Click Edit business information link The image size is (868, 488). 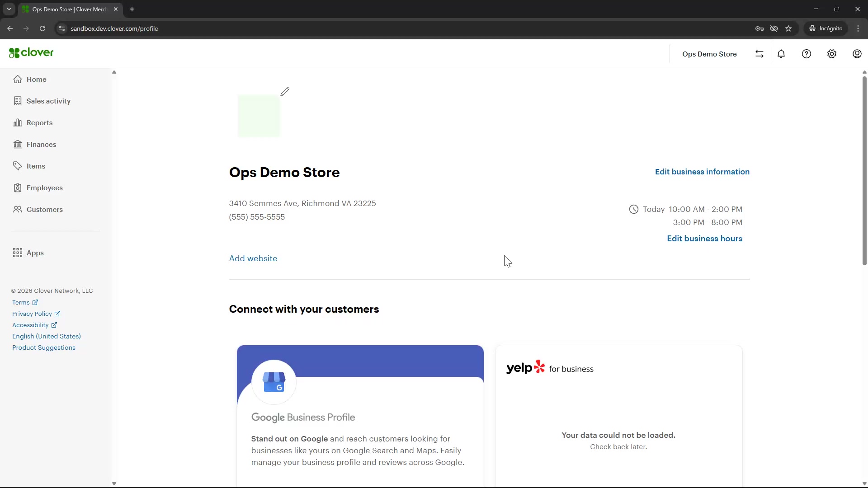pos(702,172)
